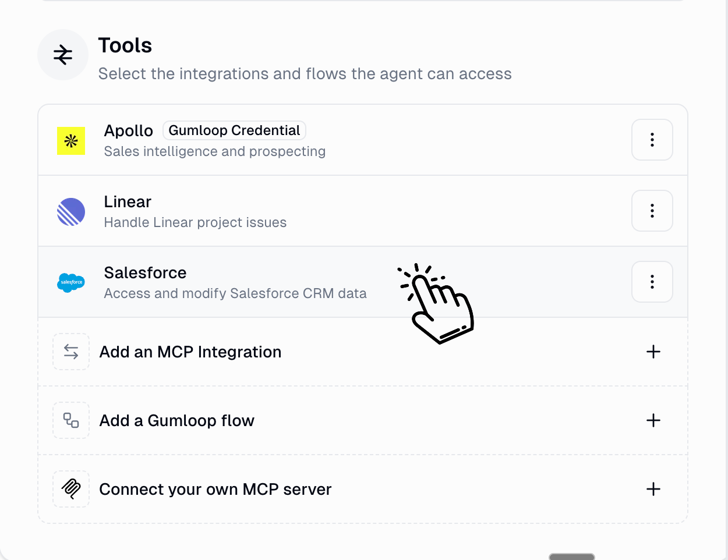Viewport: 728px width, 560px height.
Task: Click the MCP Integration arrows icon
Action: (71, 352)
